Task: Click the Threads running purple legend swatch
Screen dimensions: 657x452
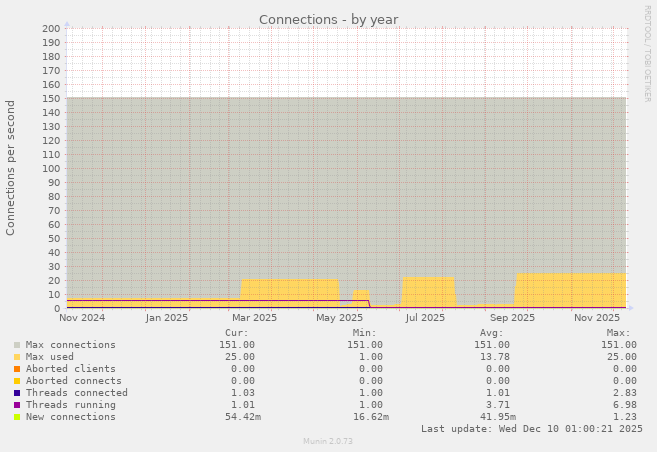Action: coord(17,405)
